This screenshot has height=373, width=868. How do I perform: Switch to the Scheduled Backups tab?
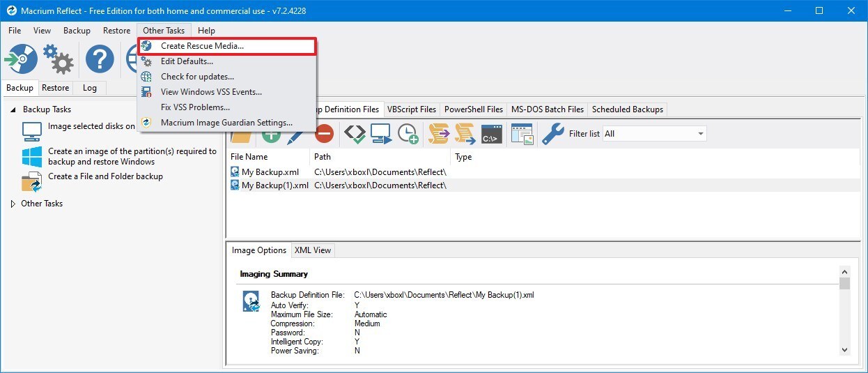pos(628,109)
